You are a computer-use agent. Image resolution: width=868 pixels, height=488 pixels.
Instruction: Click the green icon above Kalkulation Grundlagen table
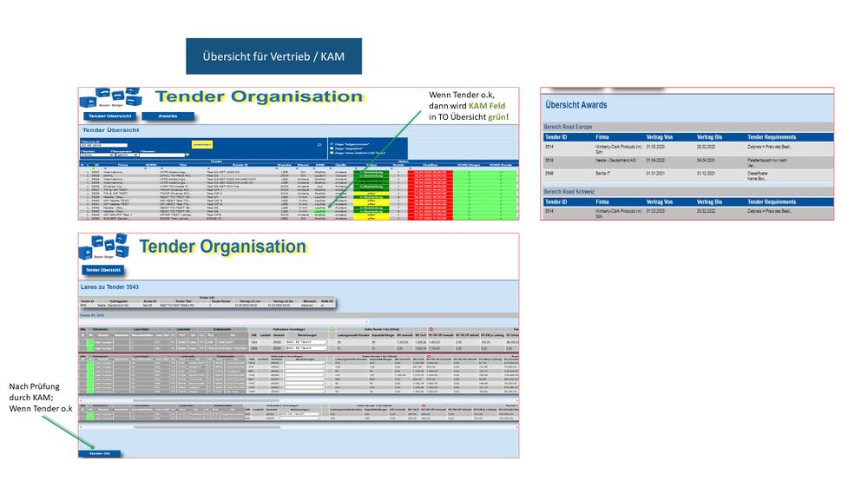point(332,329)
